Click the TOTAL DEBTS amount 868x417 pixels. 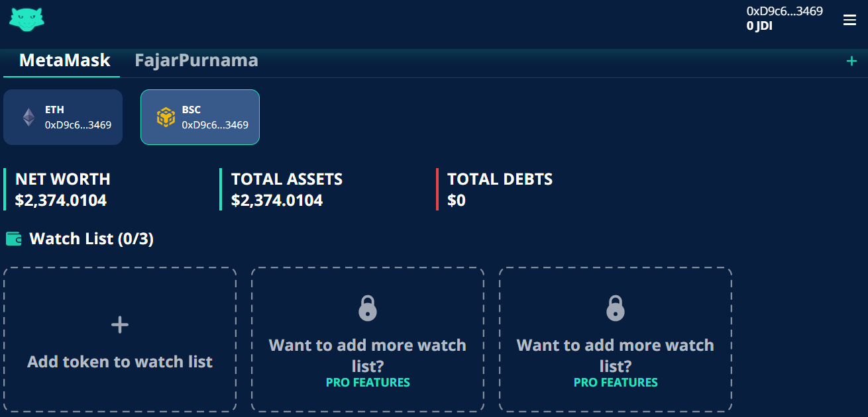(457, 201)
